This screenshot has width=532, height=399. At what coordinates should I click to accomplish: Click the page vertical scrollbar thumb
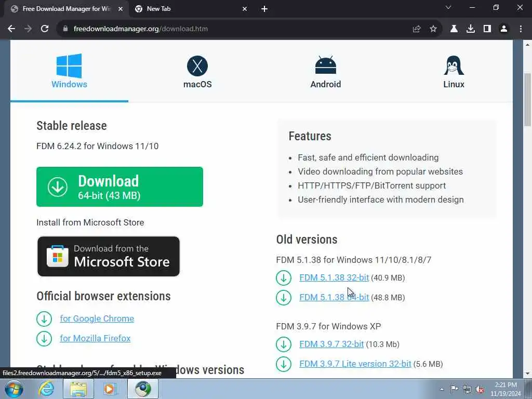527,100
